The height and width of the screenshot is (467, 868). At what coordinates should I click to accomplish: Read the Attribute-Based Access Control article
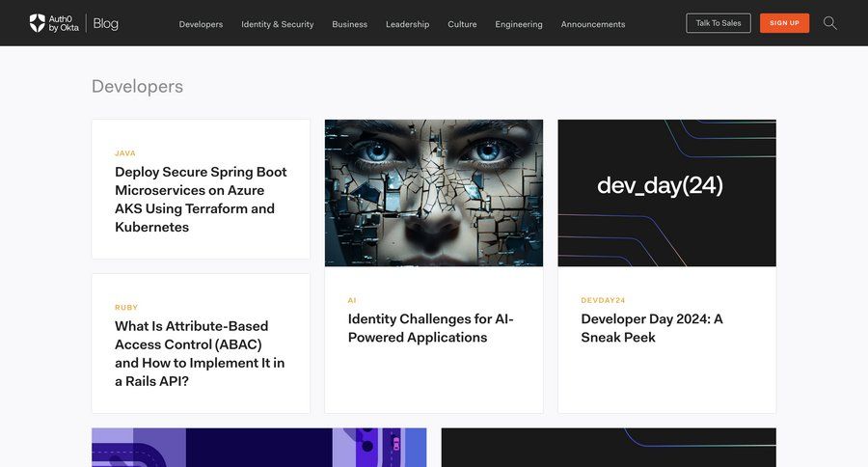200,353
